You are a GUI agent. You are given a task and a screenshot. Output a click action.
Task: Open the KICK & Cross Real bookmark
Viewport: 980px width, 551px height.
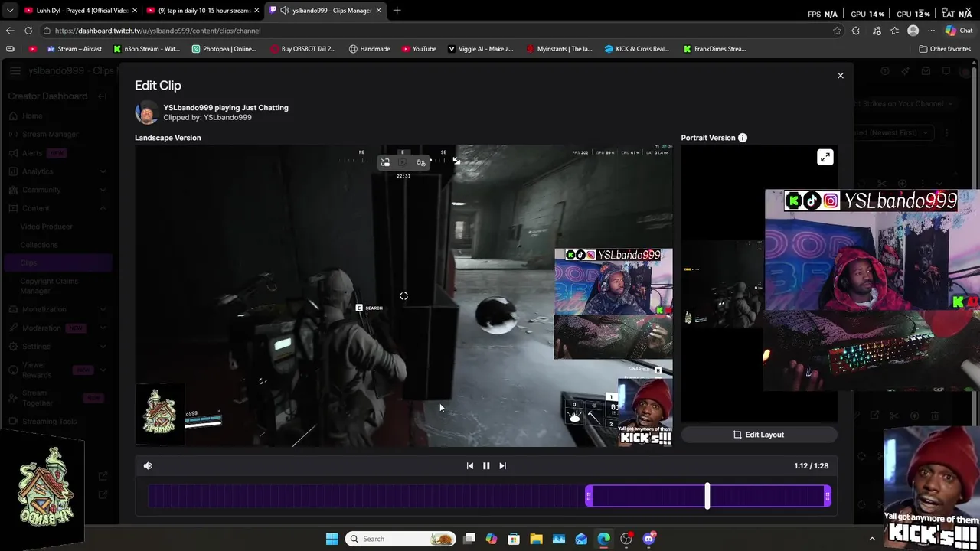[x=636, y=49]
